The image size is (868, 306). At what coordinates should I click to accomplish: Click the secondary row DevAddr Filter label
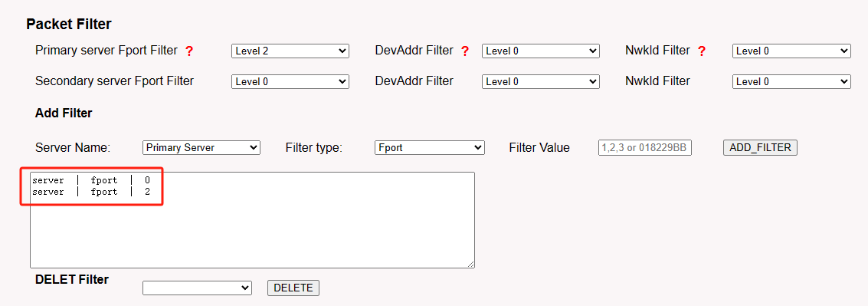coord(414,81)
